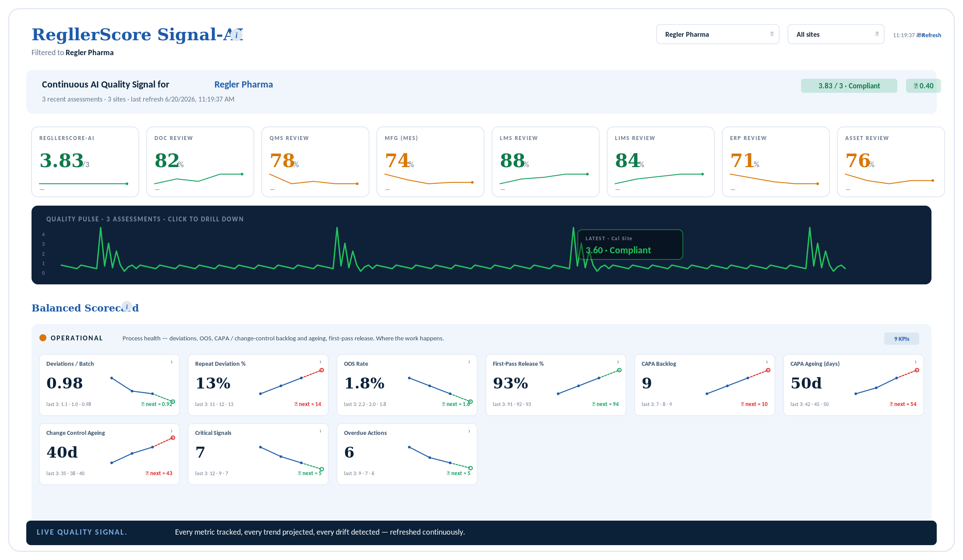Screen dimensions: 963x560
Task: Click the info icon on Balanced Scorecard heading
Action: (x=127, y=307)
